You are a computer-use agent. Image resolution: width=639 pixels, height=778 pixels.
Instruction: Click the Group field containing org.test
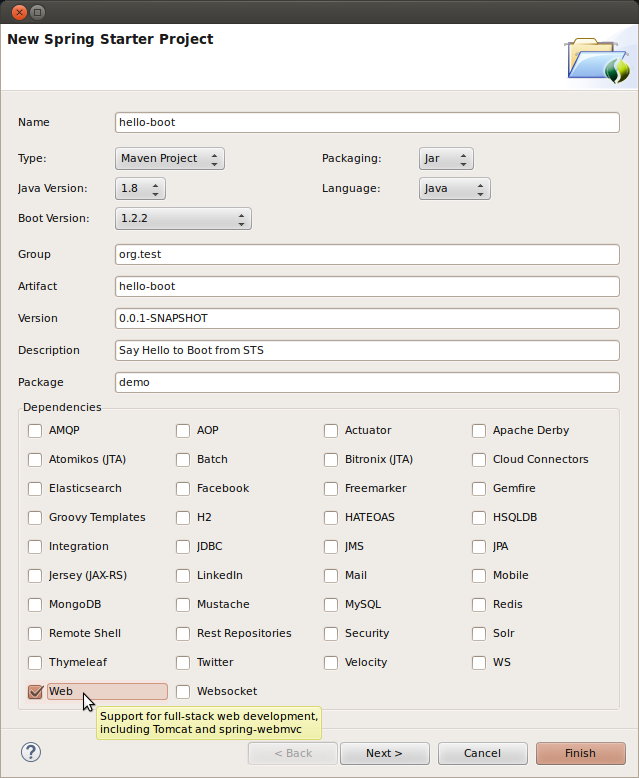pos(367,255)
